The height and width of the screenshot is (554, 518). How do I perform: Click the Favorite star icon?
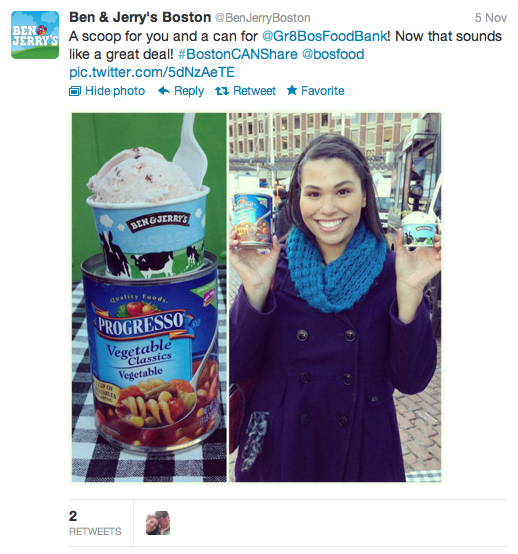292,90
